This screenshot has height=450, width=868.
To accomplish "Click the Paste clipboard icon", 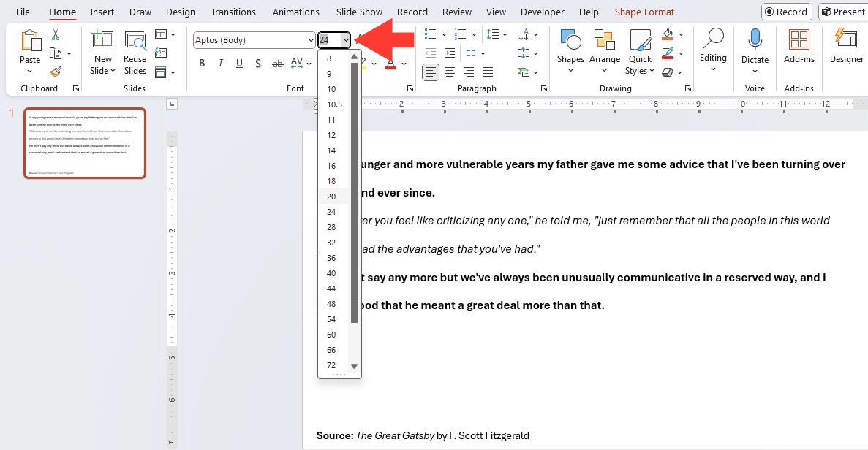I will 30,40.
